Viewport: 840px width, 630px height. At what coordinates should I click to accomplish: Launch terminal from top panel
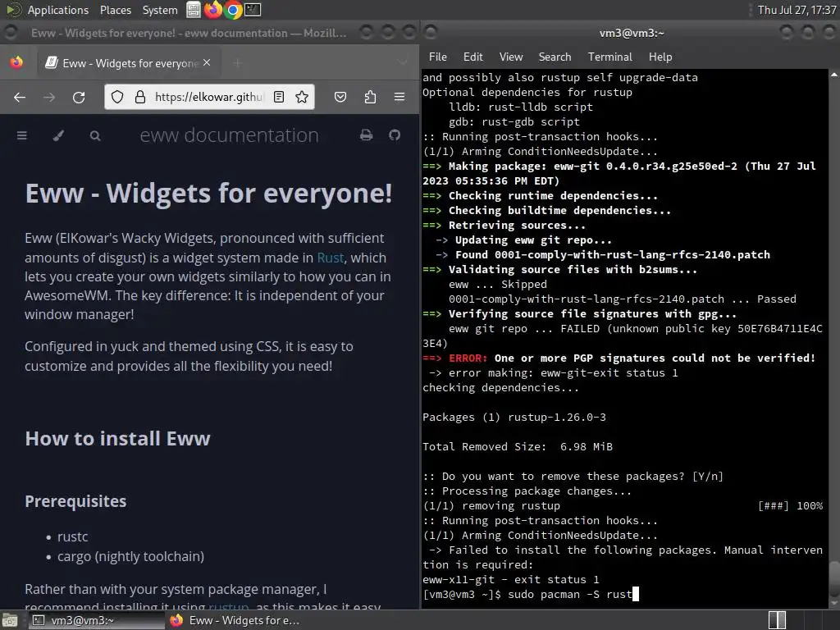tap(253, 10)
